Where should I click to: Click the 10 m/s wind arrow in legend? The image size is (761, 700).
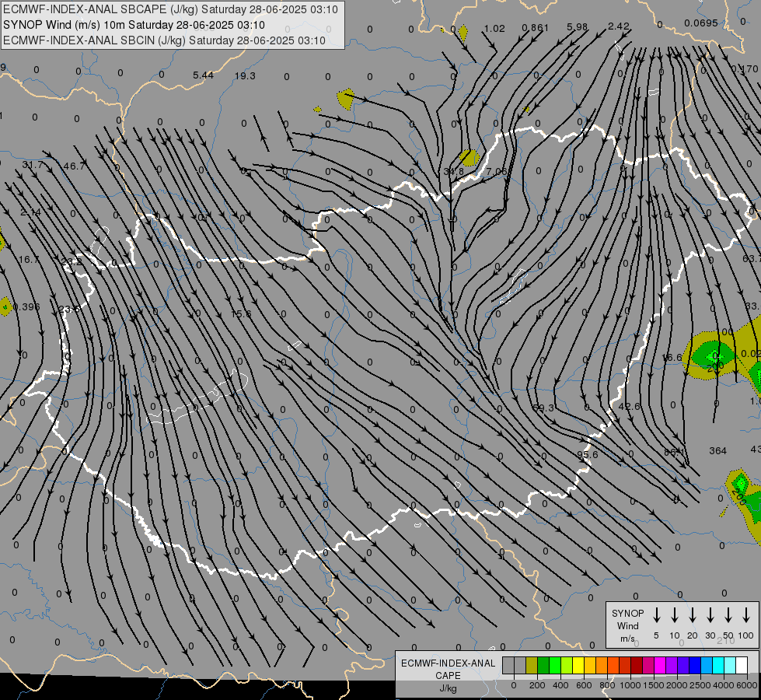click(x=675, y=615)
